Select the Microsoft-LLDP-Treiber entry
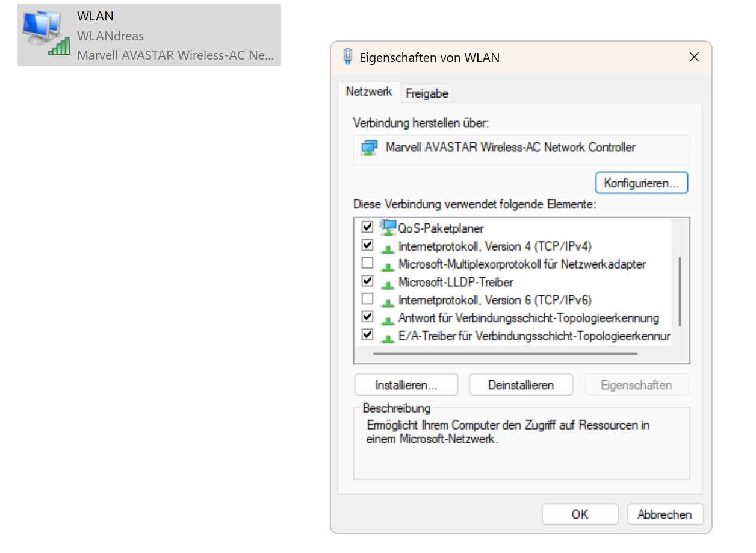This screenshot has height=553, width=756. point(456,282)
